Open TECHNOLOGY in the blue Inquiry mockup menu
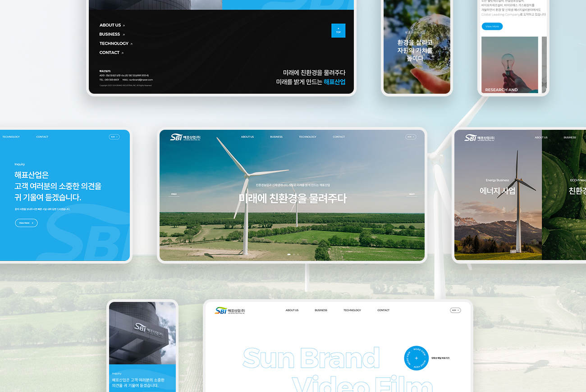Viewport: 586px width, 392px height. coord(11,137)
